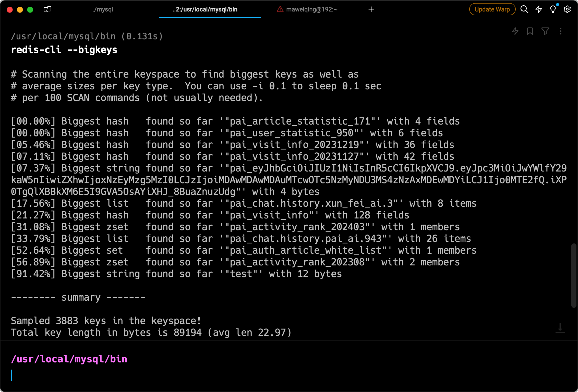Image resolution: width=578 pixels, height=392 pixels.
Task: Open the Warp tab configs panel icon
Action: click(x=47, y=9)
